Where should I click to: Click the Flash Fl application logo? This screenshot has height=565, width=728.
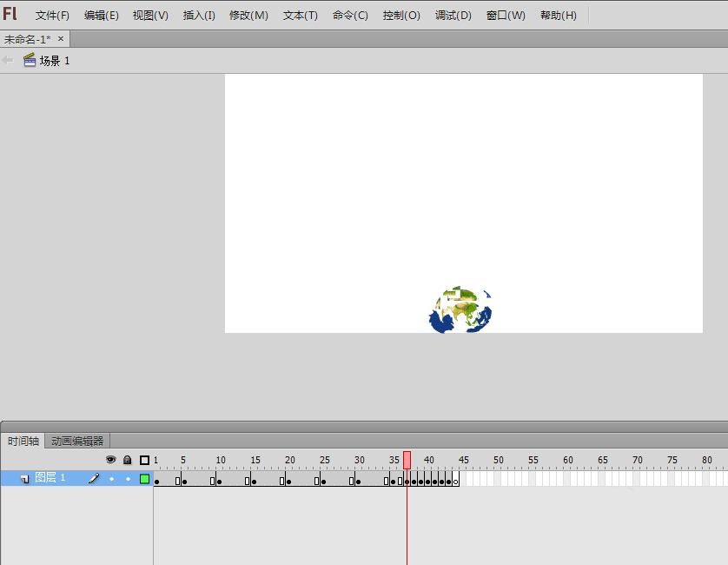10,14
